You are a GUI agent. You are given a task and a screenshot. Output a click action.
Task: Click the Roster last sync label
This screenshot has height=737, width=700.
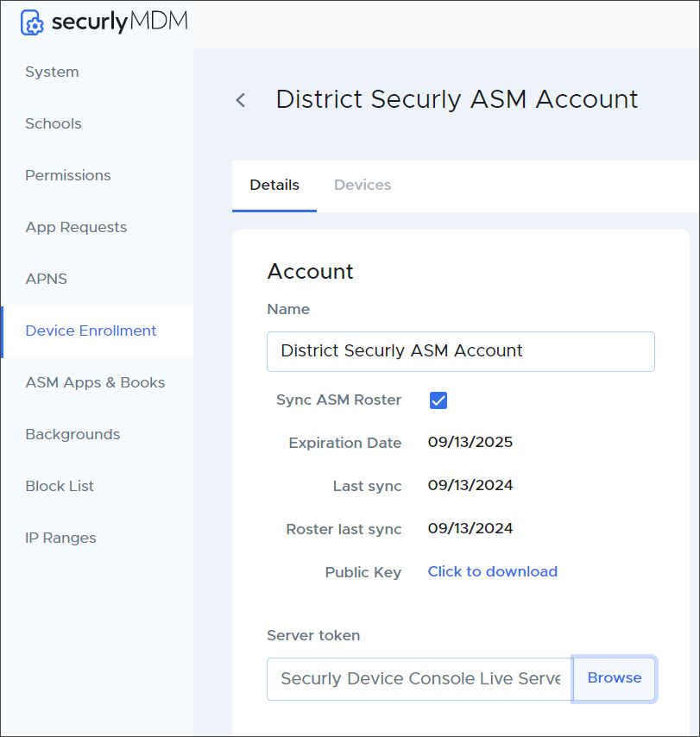(344, 529)
